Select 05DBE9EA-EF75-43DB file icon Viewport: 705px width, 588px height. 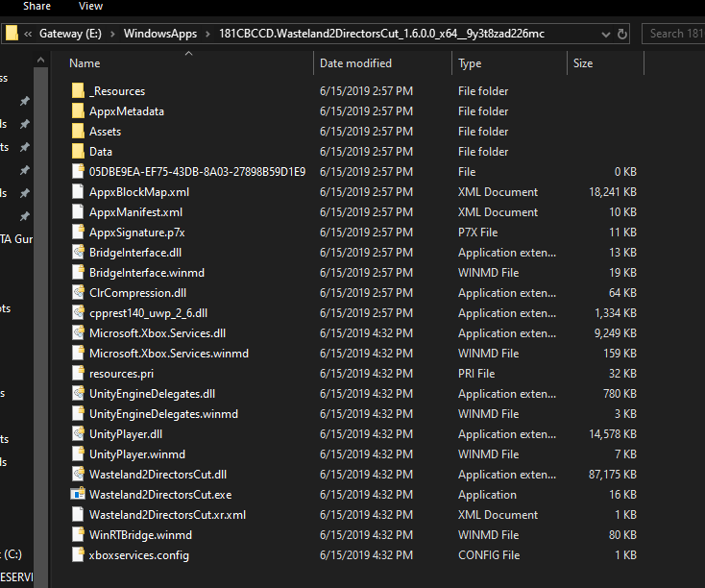(x=78, y=171)
